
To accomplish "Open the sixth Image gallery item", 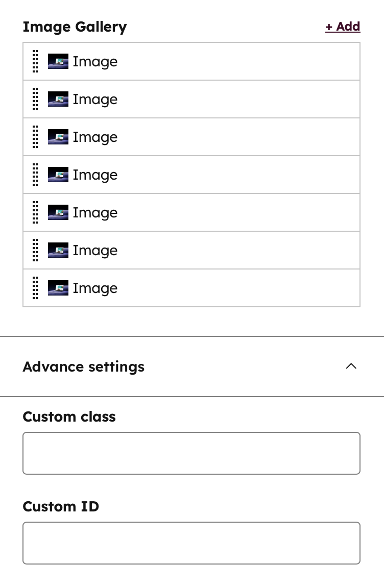I will pos(191,250).
